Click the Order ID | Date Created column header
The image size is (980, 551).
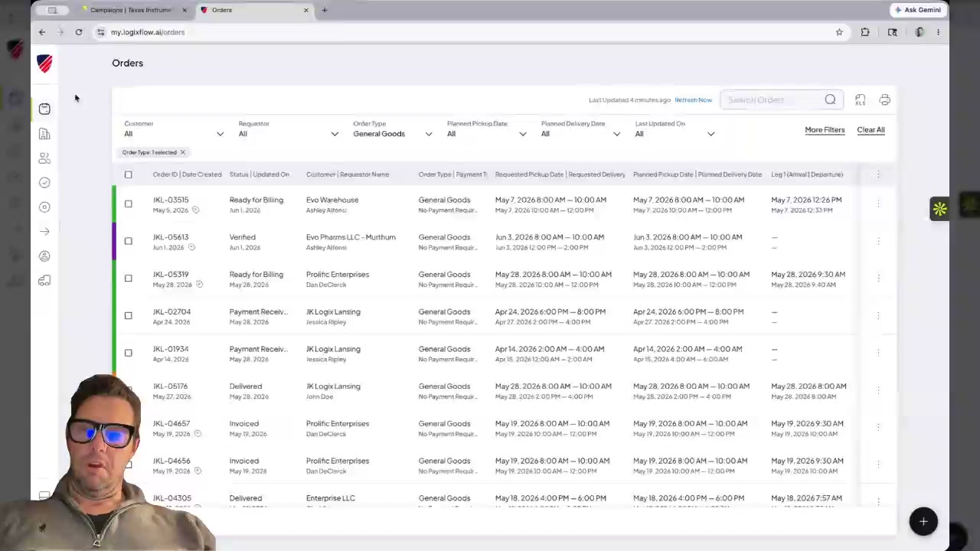[x=187, y=174]
